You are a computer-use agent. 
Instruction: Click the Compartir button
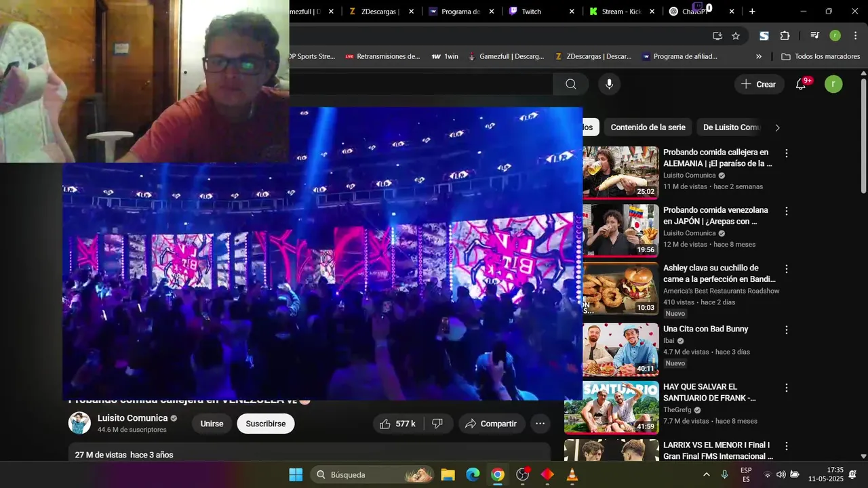coord(492,424)
